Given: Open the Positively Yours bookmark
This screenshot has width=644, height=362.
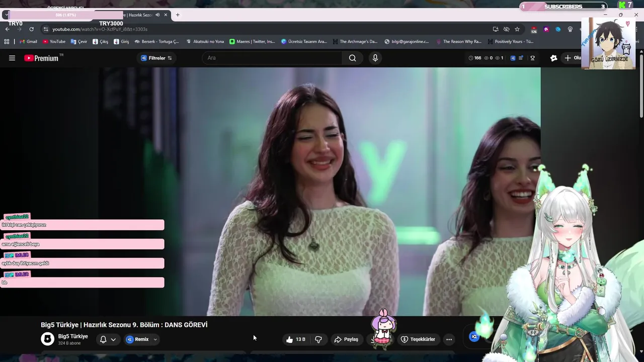Looking at the screenshot, I should [510, 42].
